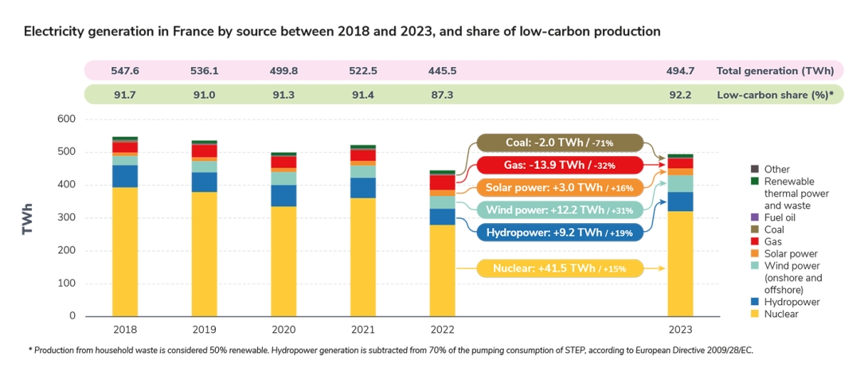The image size is (868, 372).
Task: Click the 2022 gas bar segment
Action: [442, 182]
